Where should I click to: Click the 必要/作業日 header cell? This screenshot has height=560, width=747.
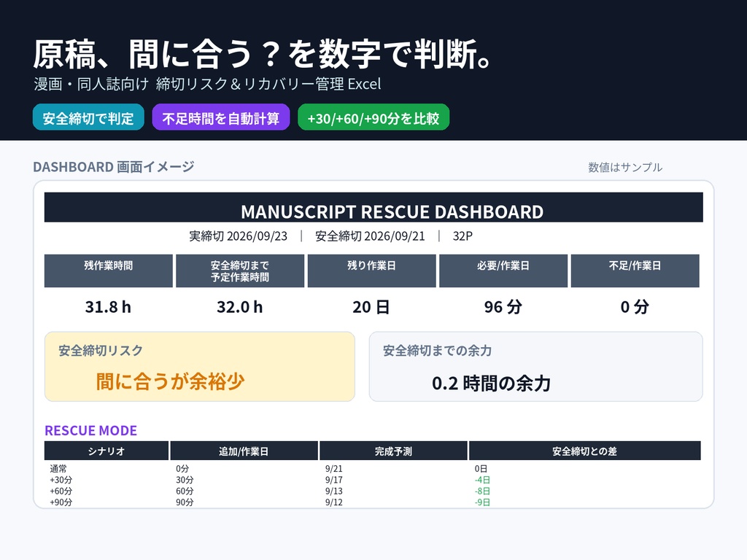pos(503,271)
